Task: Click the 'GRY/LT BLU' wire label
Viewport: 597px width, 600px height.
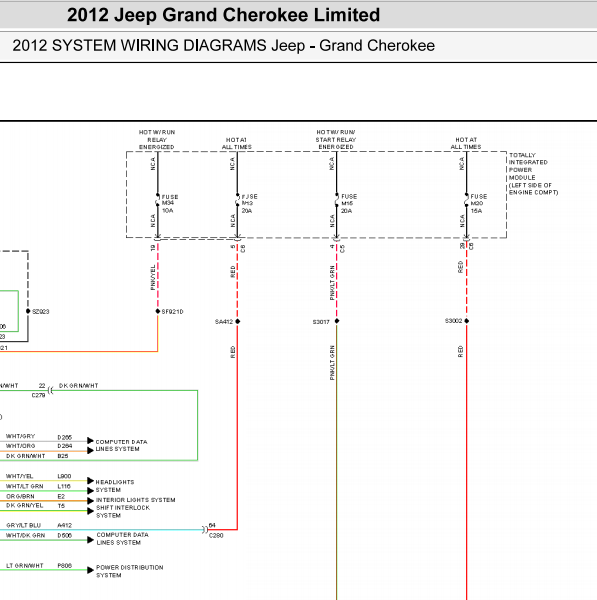Action: [23, 525]
